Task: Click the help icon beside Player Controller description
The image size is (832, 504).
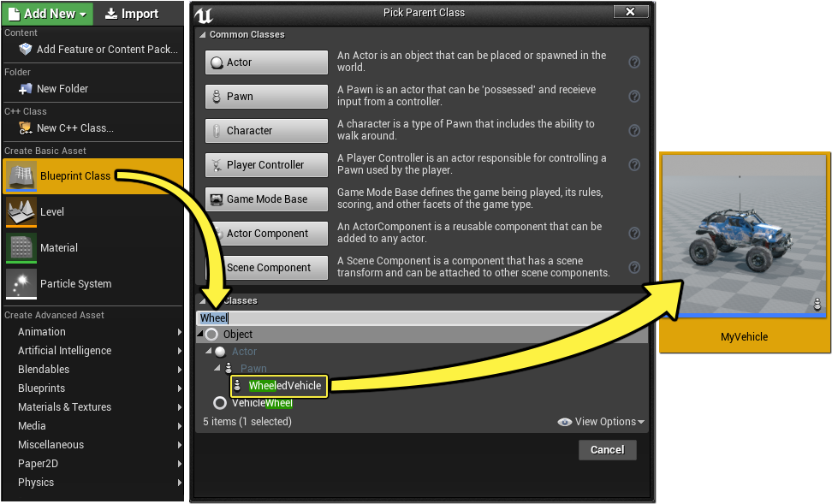Action: pyautogui.click(x=634, y=165)
